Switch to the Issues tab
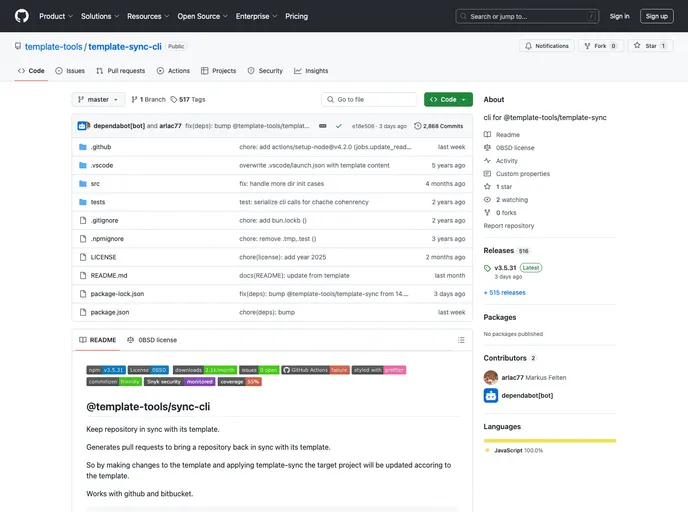Viewport: 688px width, 512px height. tap(70, 71)
